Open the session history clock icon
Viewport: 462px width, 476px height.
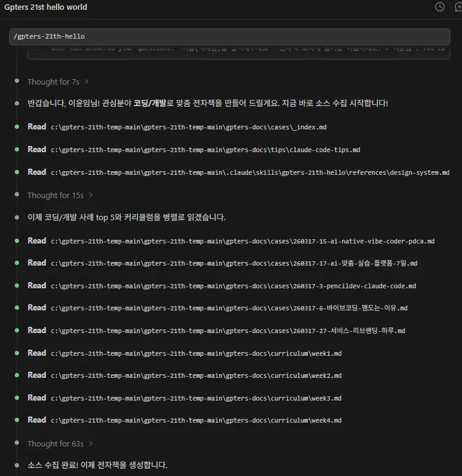[x=439, y=7]
